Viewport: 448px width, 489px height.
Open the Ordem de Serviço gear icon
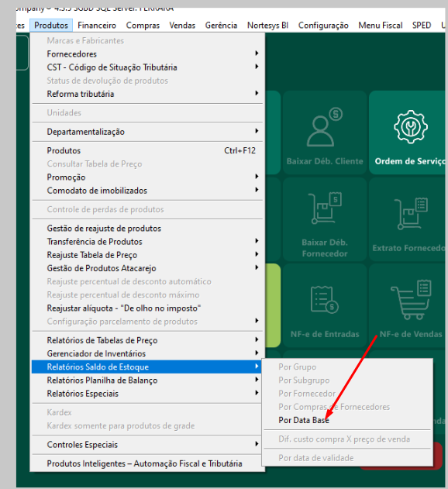click(x=410, y=126)
